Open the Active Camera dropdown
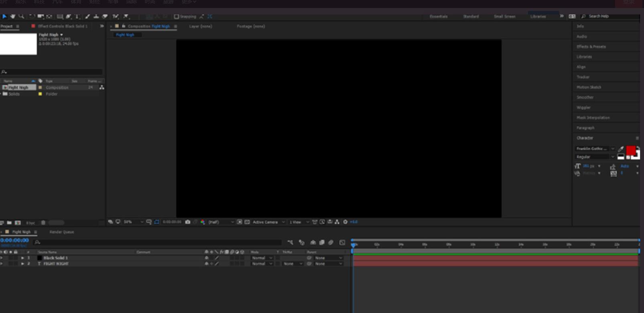Screen dimensions: 644x313 (269, 222)
